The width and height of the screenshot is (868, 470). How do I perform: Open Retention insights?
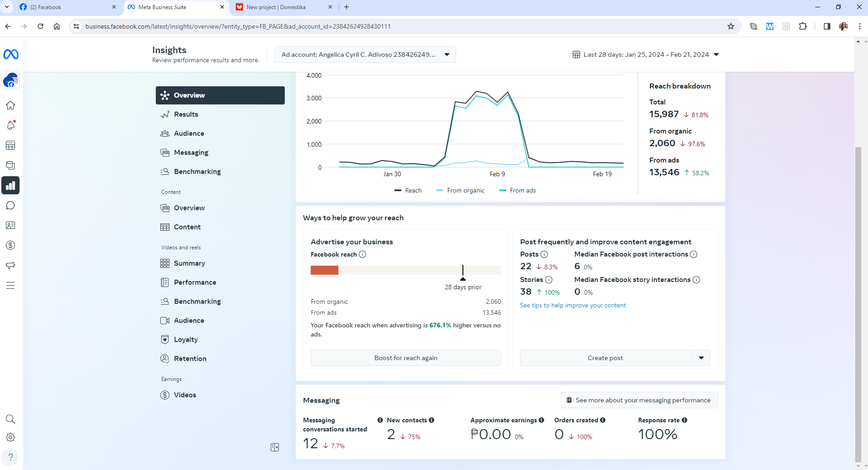[x=220, y=359]
